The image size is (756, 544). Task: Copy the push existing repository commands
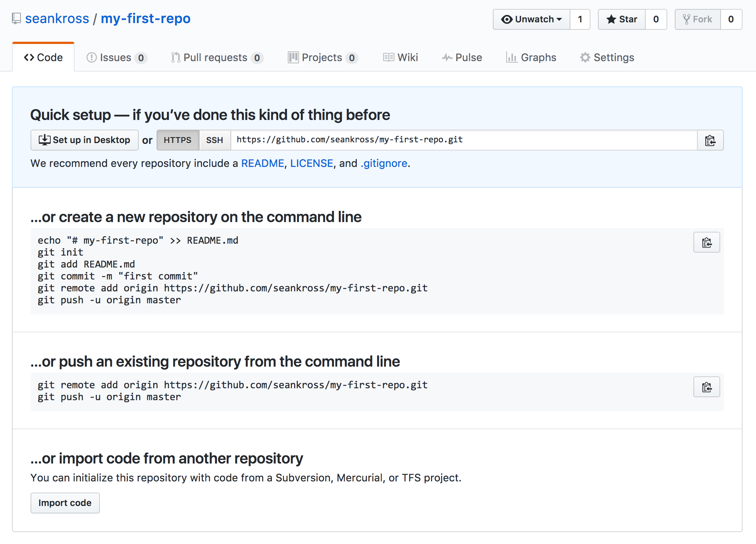pos(706,387)
